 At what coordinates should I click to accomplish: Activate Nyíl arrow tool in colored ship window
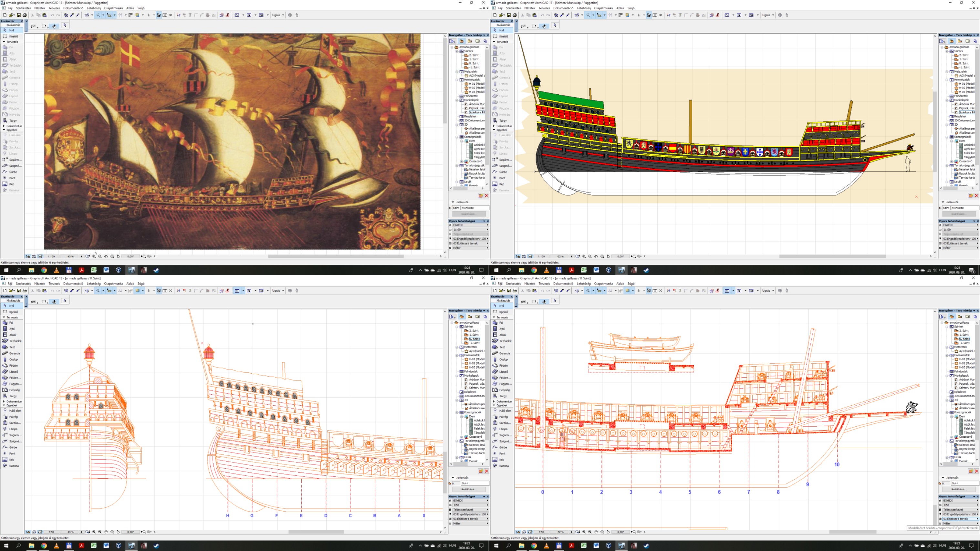tap(501, 30)
